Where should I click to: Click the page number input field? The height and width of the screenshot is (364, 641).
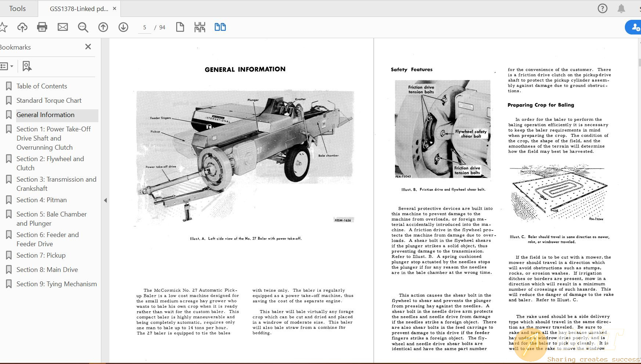[145, 28]
